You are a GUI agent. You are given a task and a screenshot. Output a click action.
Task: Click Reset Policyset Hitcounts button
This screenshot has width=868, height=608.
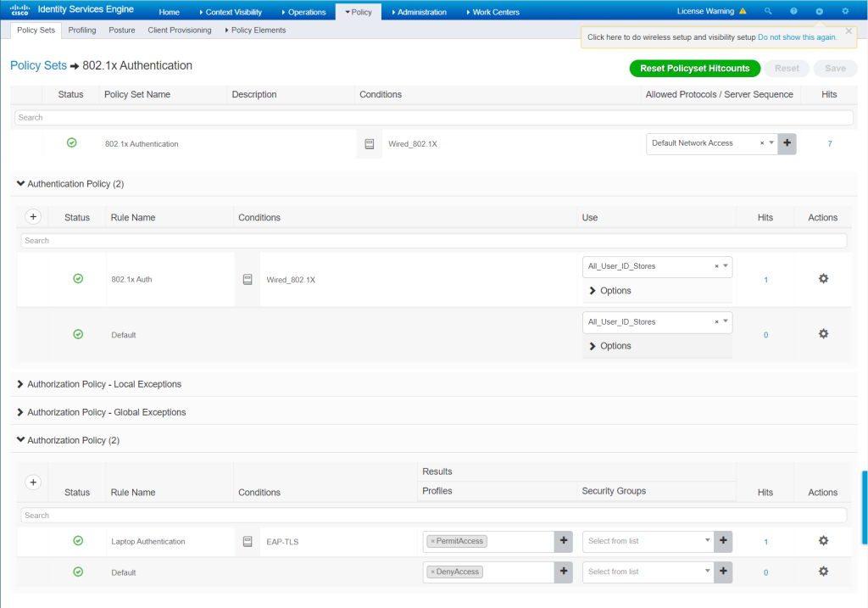click(x=695, y=68)
